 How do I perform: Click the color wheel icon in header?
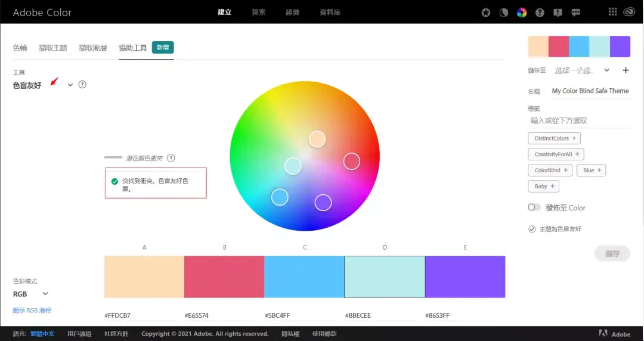pos(522,13)
